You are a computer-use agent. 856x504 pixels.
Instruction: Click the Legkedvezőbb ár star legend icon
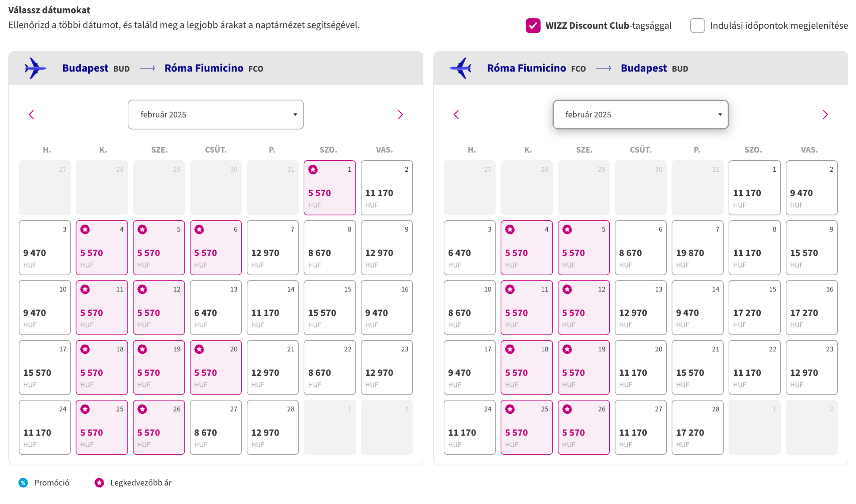point(99,483)
